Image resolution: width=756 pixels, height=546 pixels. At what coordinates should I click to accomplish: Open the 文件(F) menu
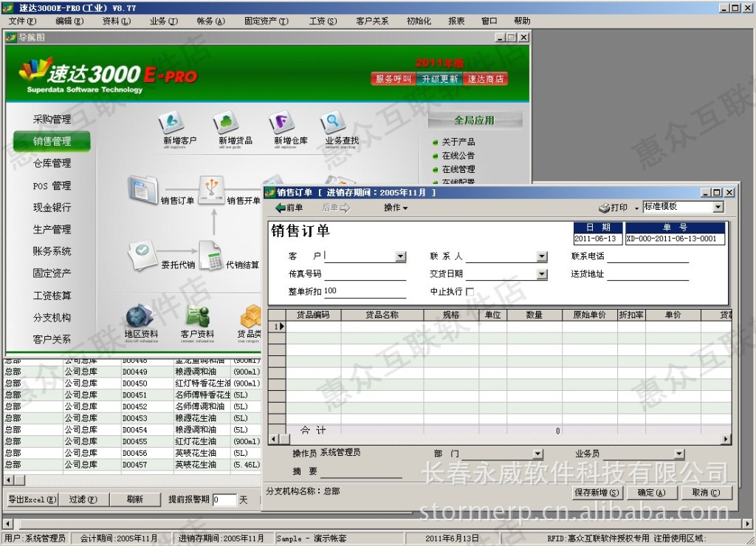(x=22, y=21)
